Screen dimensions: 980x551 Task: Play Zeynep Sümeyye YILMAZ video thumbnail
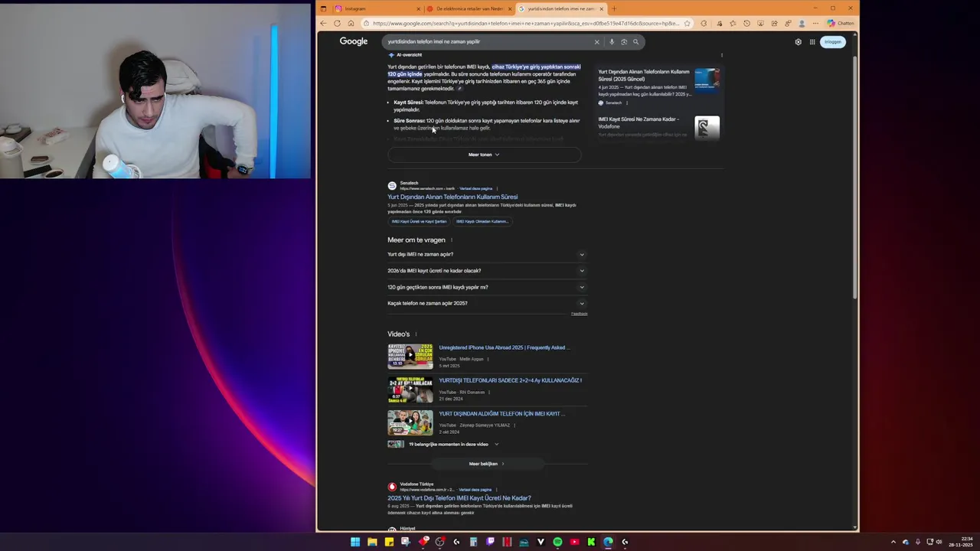[x=410, y=422]
